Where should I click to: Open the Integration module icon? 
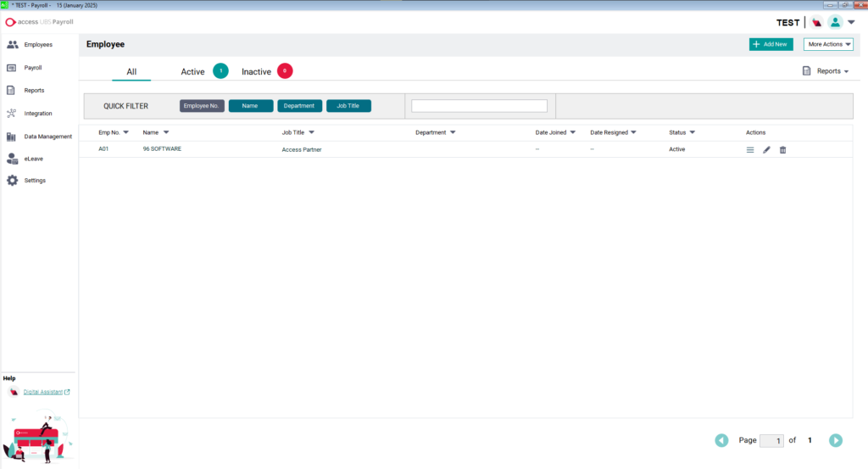13,113
